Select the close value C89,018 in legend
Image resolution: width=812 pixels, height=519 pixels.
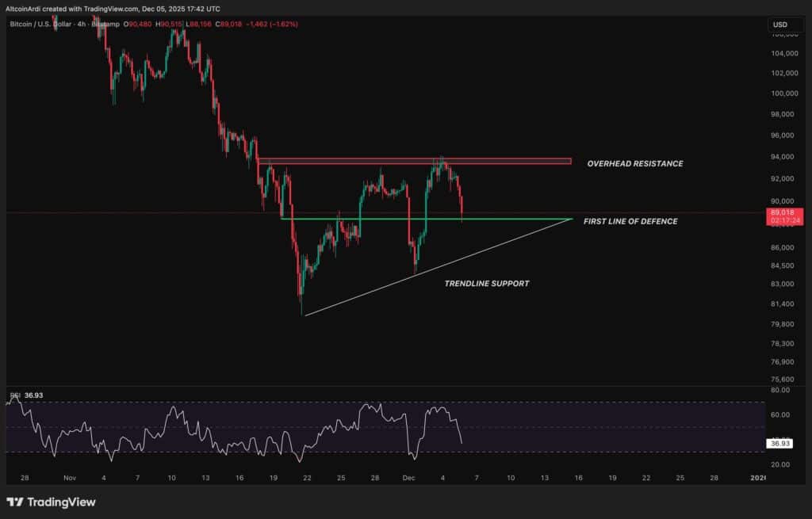[x=228, y=24]
